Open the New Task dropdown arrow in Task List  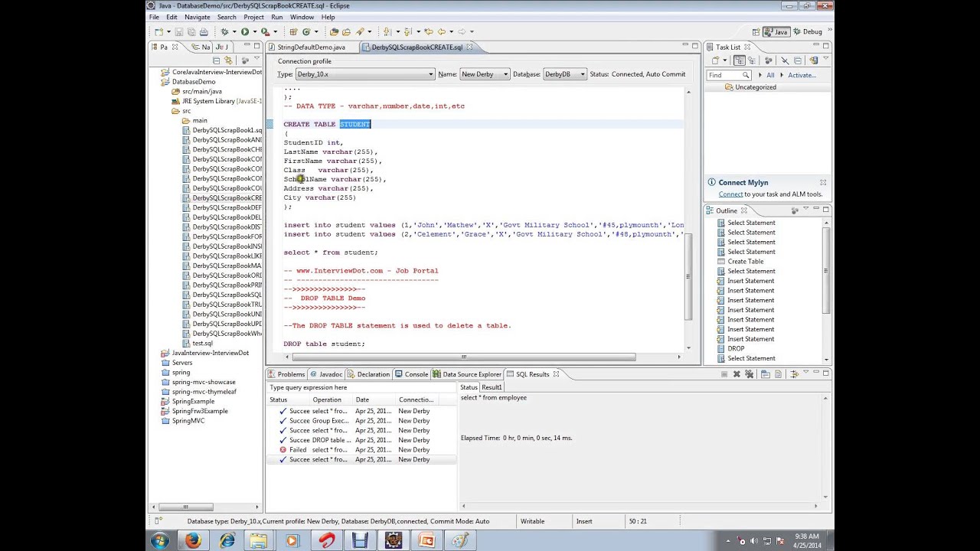tap(724, 60)
